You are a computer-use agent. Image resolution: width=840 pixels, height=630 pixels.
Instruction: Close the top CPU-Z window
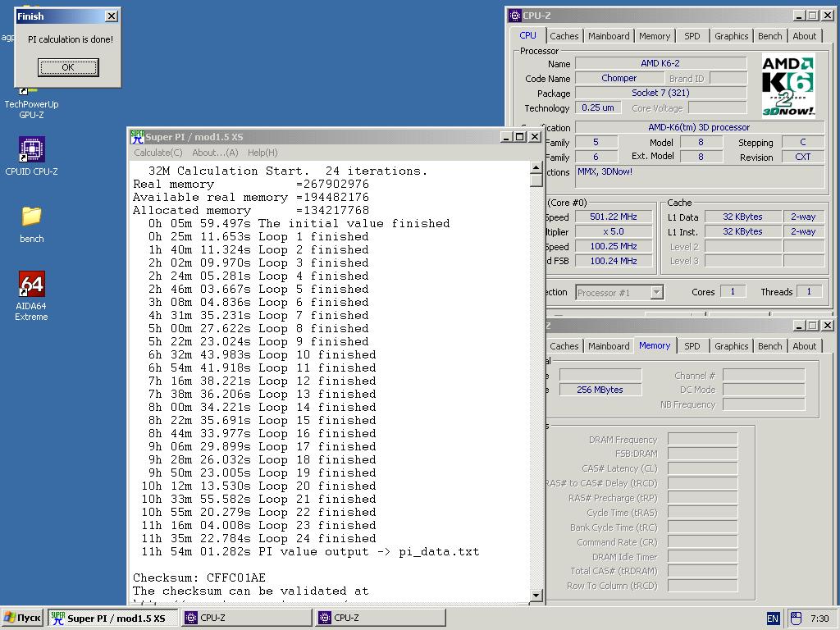[827, 16]
